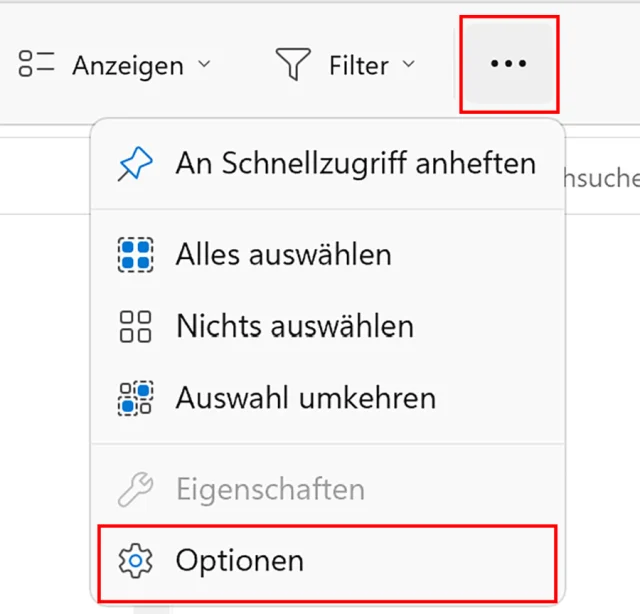Choose the Nichts auswählen entry
The width and height of the screenshot is (640, 614).
point(294,326)
